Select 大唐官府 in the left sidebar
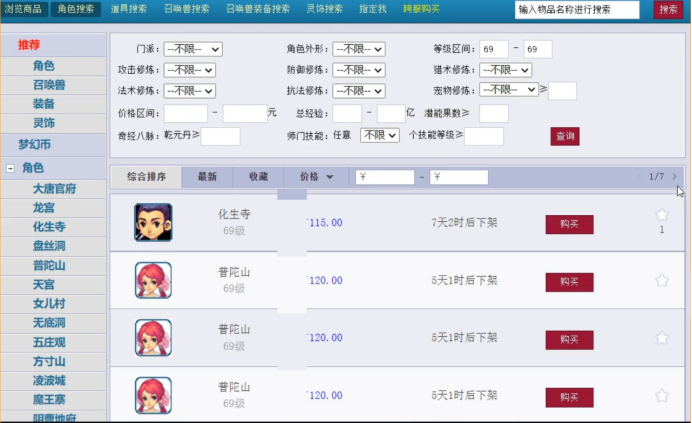Screen dimensions: 692x423 [x=54, y=188]
